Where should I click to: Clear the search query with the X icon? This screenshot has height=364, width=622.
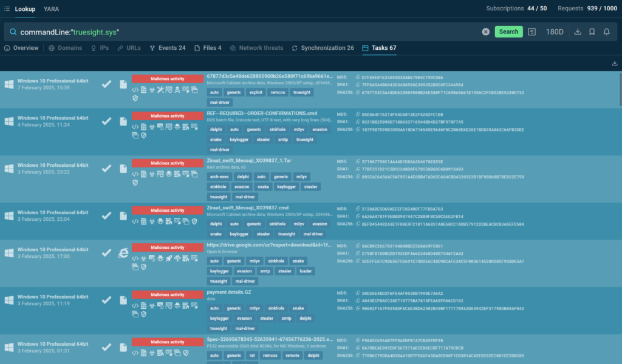coord(486,32)
